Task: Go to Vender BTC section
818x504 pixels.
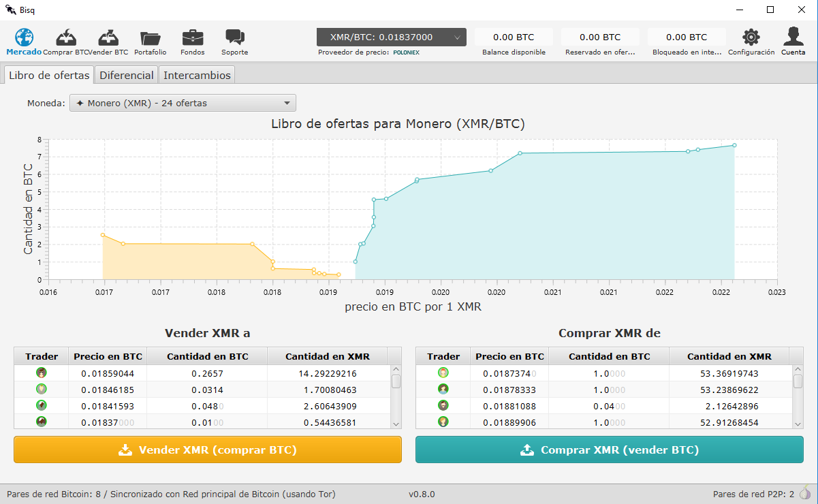Action: click(108, 37)
